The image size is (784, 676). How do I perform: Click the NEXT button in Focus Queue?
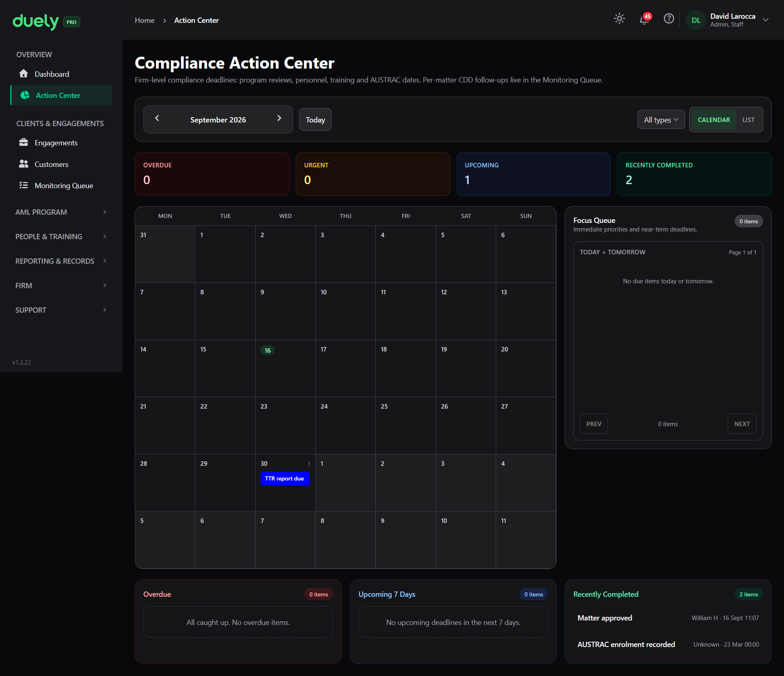[x=742, y=424]
